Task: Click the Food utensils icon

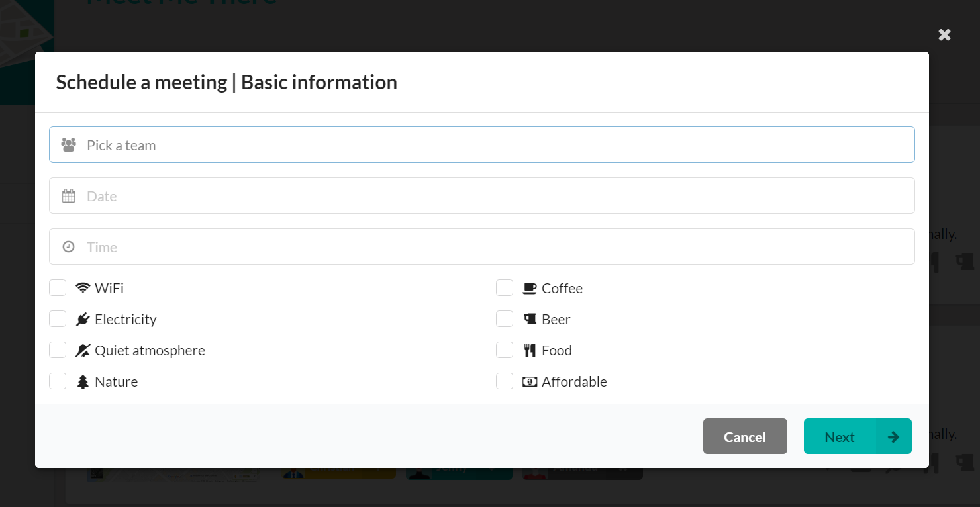Action: click(x=530, y=350)
